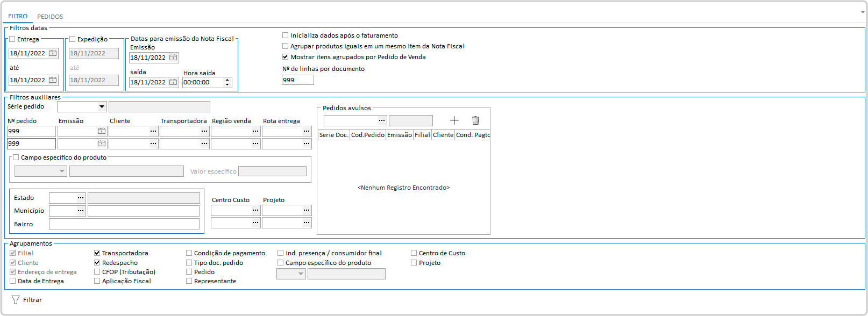Open calendar picker for Emissão date

coord(173,58)
